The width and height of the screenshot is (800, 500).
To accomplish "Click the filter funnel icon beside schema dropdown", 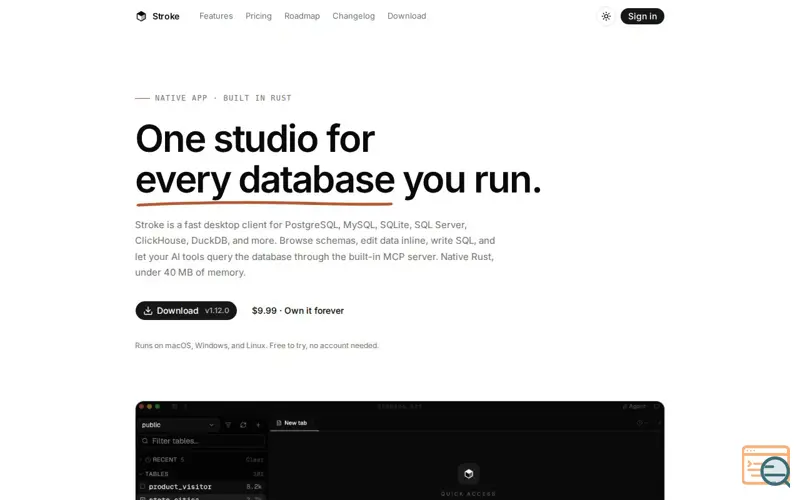I will click(228, 425).
